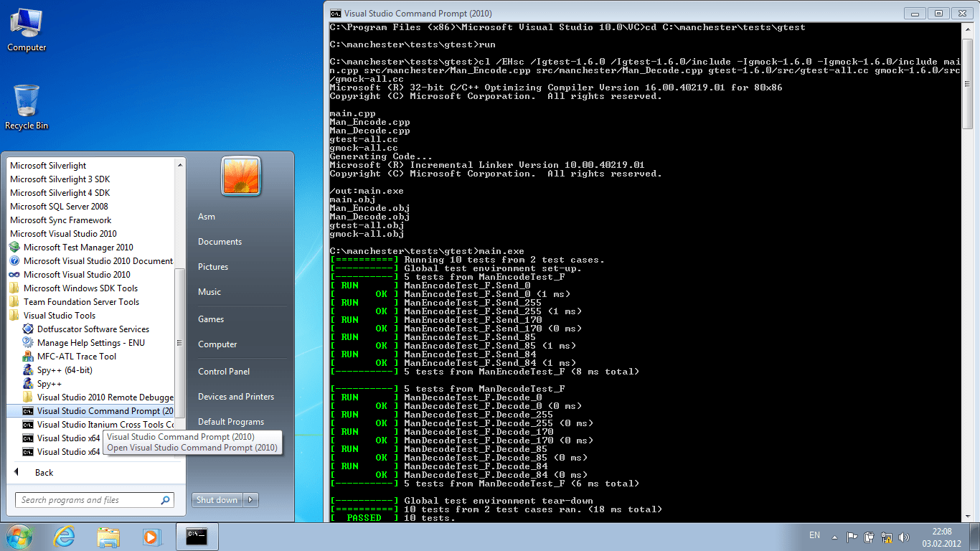Click the green PASSED text in the console
Viewport: 980px width, 551px height.
click(x=364, y=518)
